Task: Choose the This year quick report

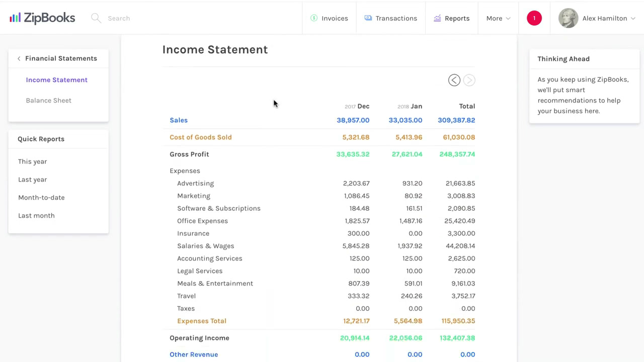Action: tap(32, 161)
